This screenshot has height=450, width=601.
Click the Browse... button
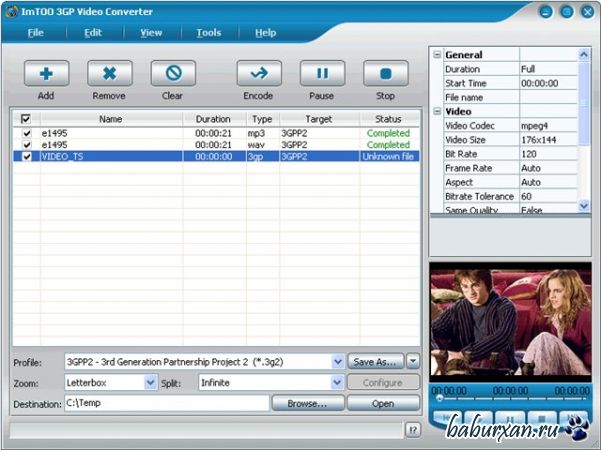307,403
